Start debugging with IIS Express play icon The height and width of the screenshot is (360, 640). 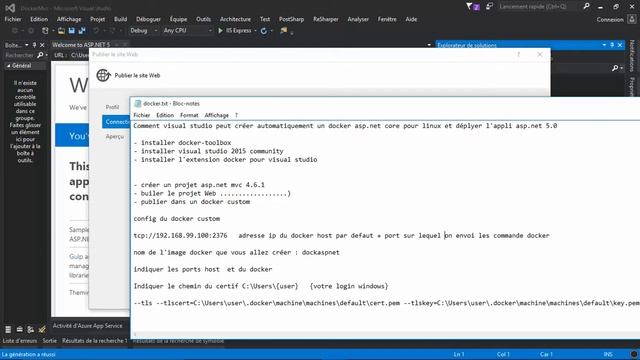point(220,31)
